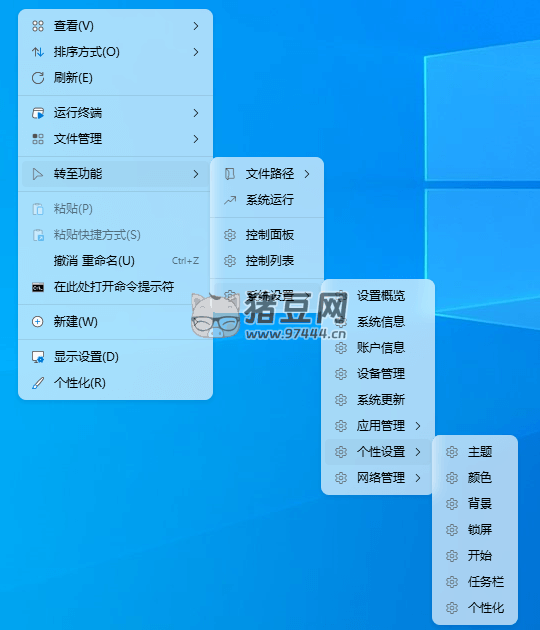
Task: Open 锁屏 personalization entry
Action: (x=475, y=530)
